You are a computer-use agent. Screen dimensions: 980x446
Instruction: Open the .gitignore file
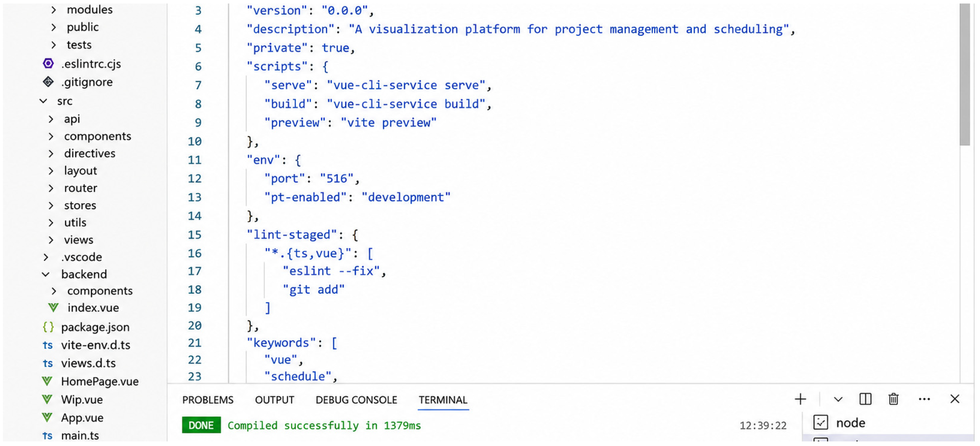(x=87, y=82)
